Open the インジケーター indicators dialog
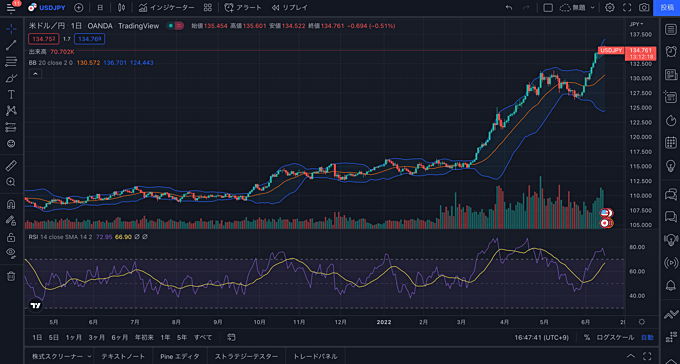This screenshot has width=680, height=364. pos(167,7)
